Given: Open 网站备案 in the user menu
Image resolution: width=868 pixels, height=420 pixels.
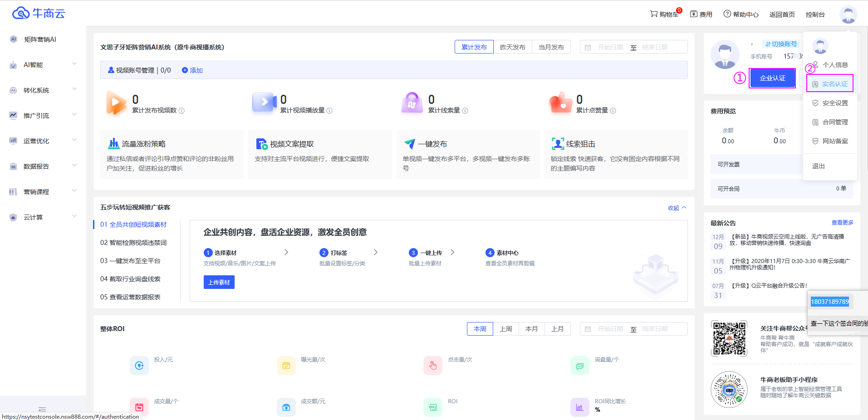Looking at the screenshot, I should [x=830, y=141].
